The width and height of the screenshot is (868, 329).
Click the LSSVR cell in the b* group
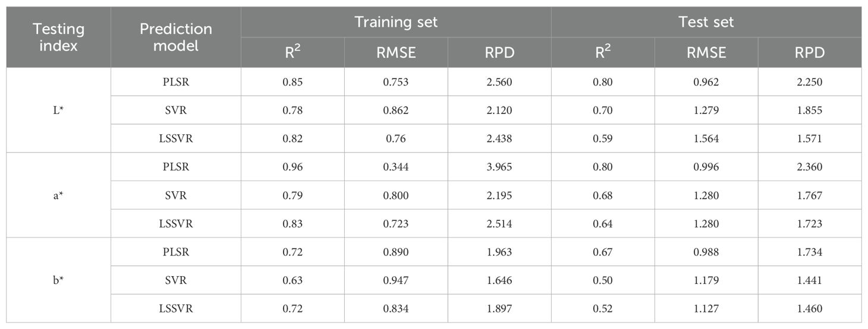[x=175, y=309]
